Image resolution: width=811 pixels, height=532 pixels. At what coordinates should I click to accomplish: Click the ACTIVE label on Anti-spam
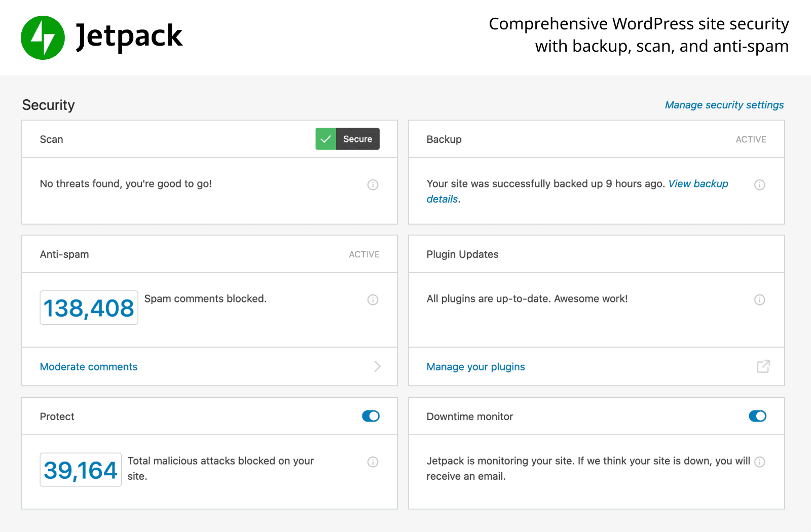coord(364,254)
